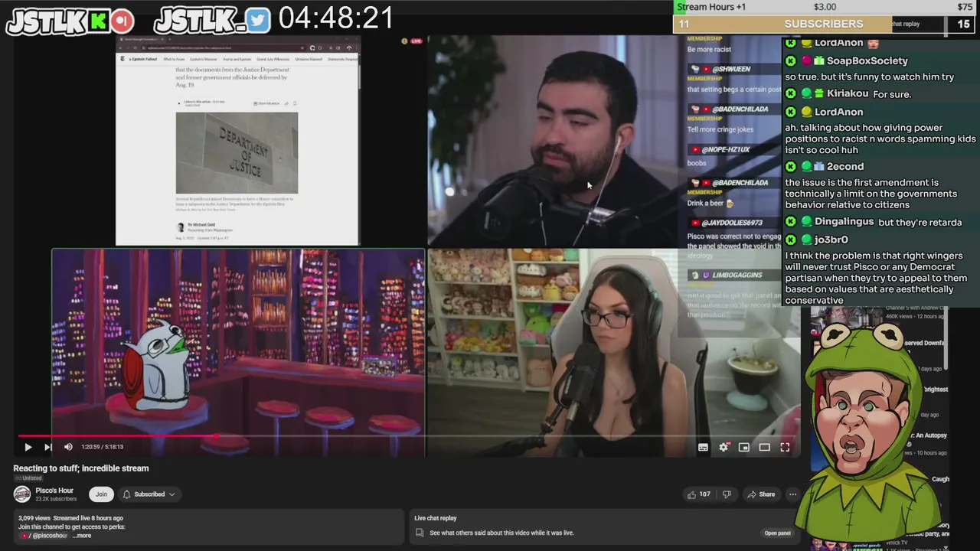Click LIMBOGAGGINS Twitch chat name
The width and height of the screenshot is (980, 551).
737,275
